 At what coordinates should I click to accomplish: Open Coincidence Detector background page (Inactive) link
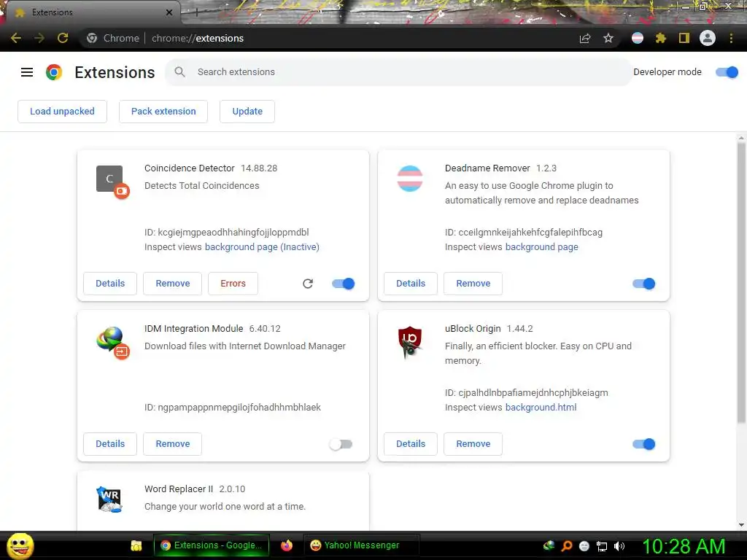(x=262, y=247)
